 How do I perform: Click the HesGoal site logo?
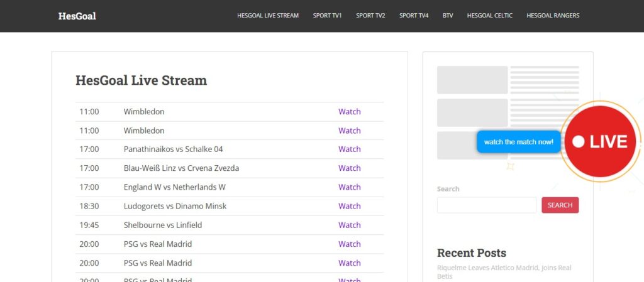pyautogui.click(x=77, y=16)
